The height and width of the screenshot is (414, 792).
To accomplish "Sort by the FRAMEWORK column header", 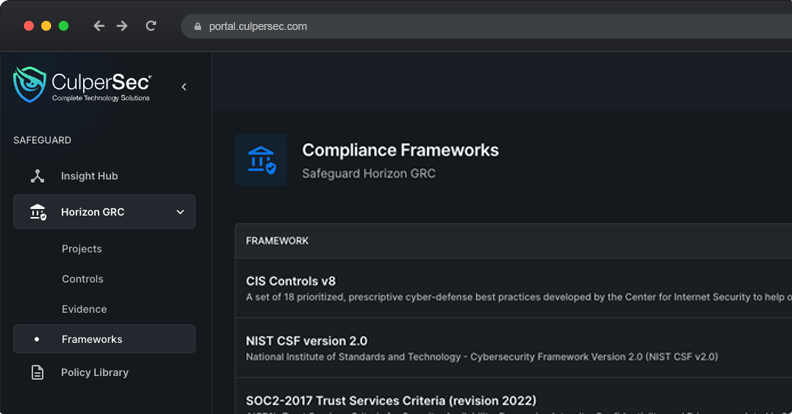I will (x=277, y=241).
